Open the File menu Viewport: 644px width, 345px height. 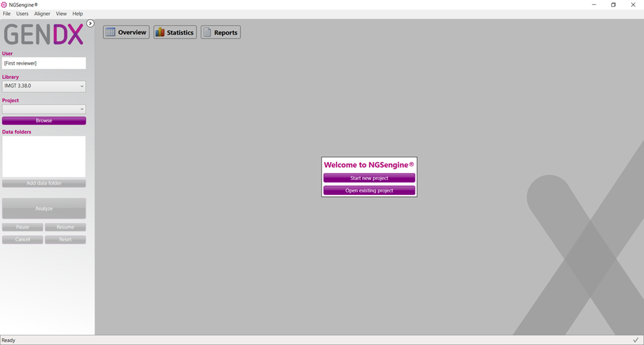tap(6, 13)
